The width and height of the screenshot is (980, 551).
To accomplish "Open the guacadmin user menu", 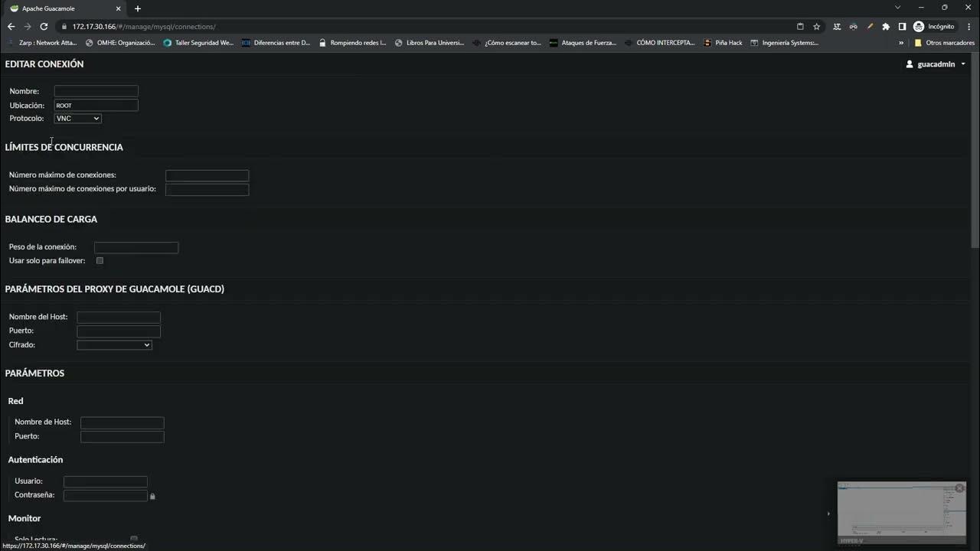I will click(936, 64).
